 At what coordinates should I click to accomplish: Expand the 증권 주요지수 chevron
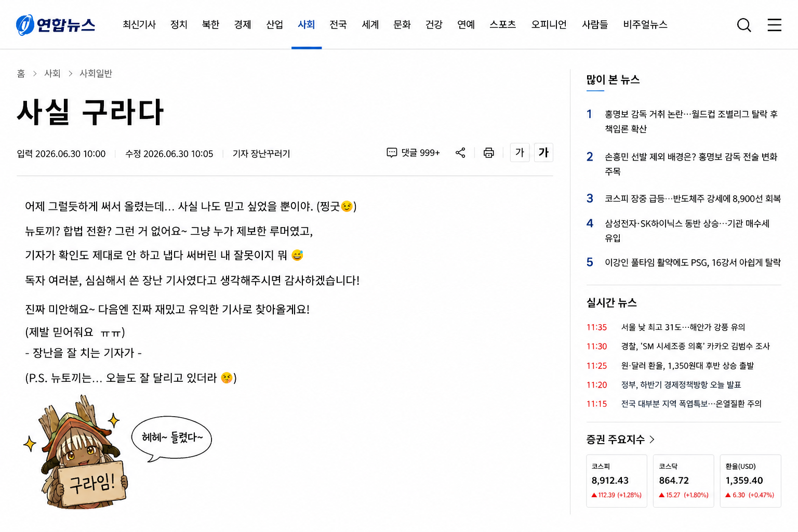coord(652,440)
